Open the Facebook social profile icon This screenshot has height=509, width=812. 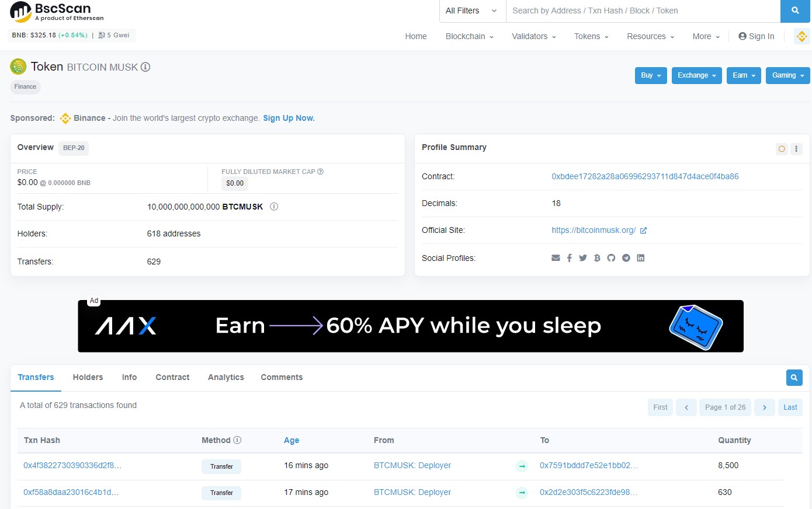click(x=570, y=258)
